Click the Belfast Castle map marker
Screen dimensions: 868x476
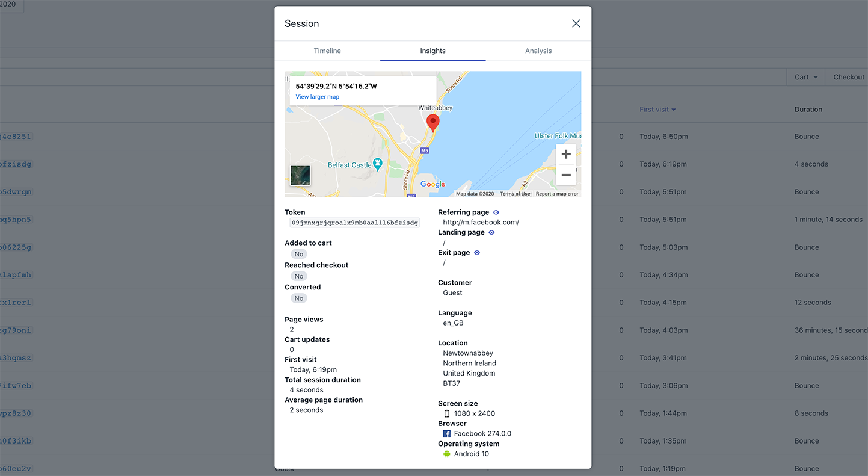pyautogui.click(x=377, y=163)
